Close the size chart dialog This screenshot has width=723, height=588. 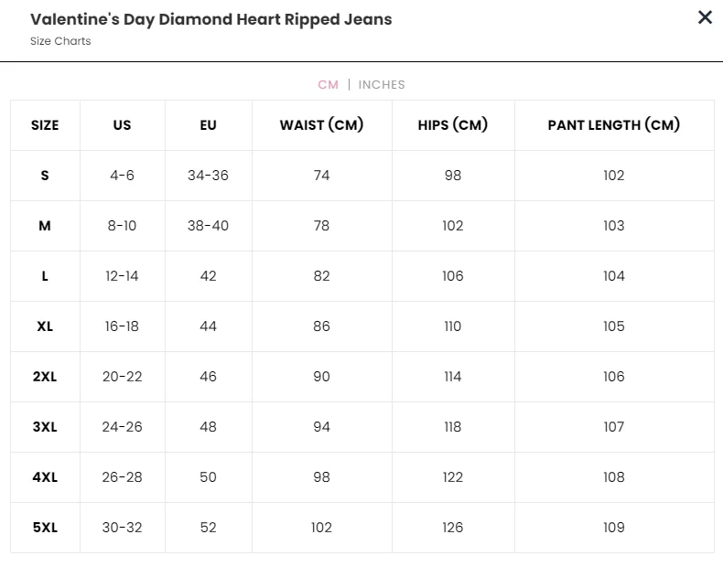[705, 17]
